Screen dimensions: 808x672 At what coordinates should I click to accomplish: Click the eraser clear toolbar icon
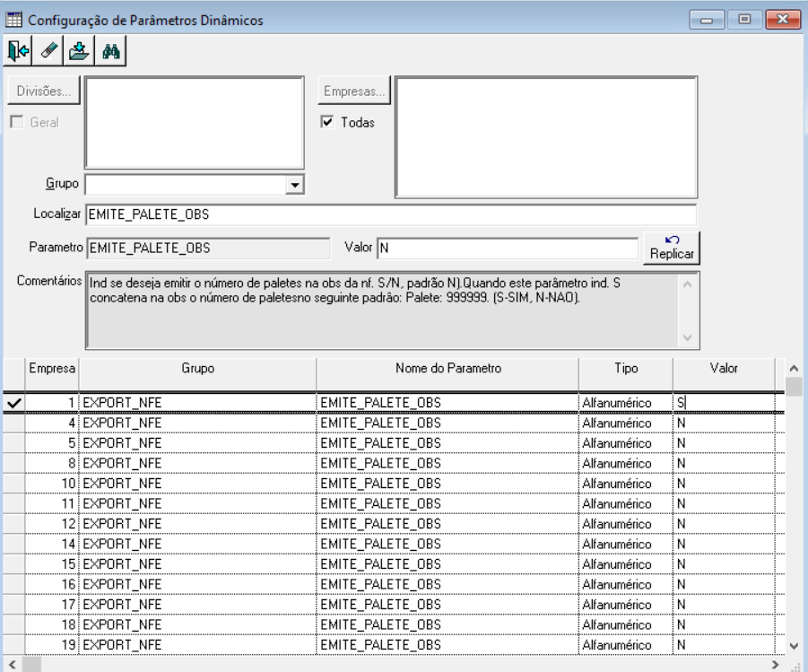[48, 50]
